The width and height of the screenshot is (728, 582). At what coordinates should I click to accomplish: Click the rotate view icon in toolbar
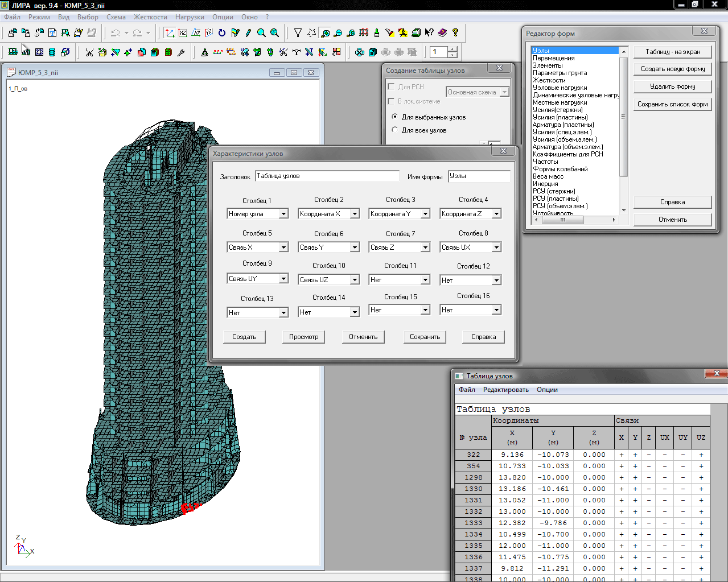pos(222,33)
